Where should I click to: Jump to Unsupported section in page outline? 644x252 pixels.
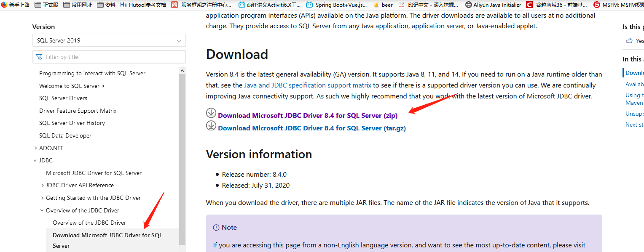[x=634, y=114]
